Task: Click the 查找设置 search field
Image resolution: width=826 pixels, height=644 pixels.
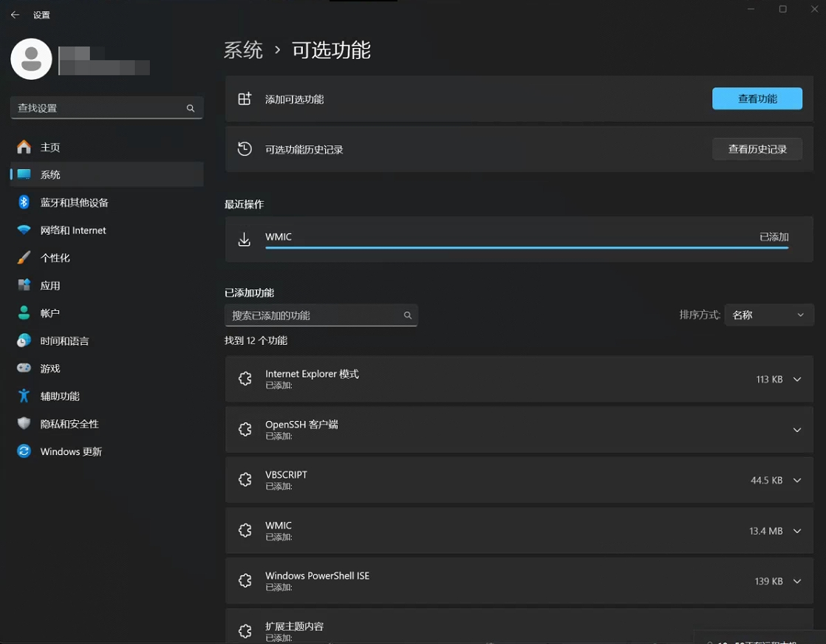Action: click(x=107, y=108)
